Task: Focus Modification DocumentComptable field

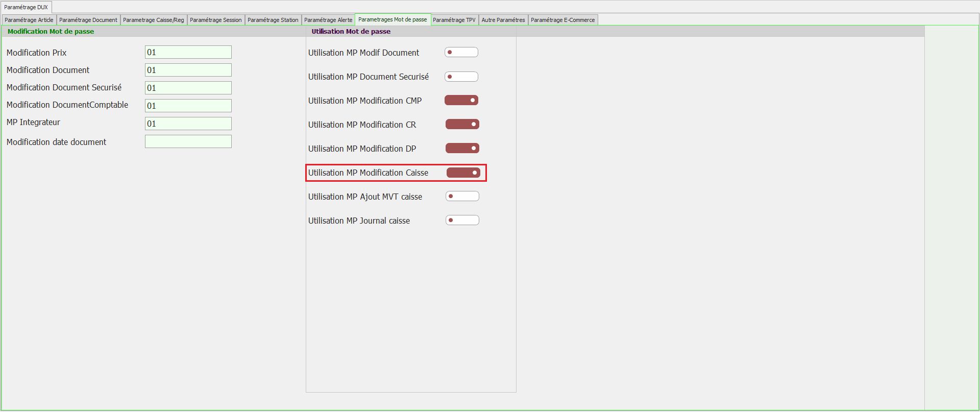Action: [188, 106]
